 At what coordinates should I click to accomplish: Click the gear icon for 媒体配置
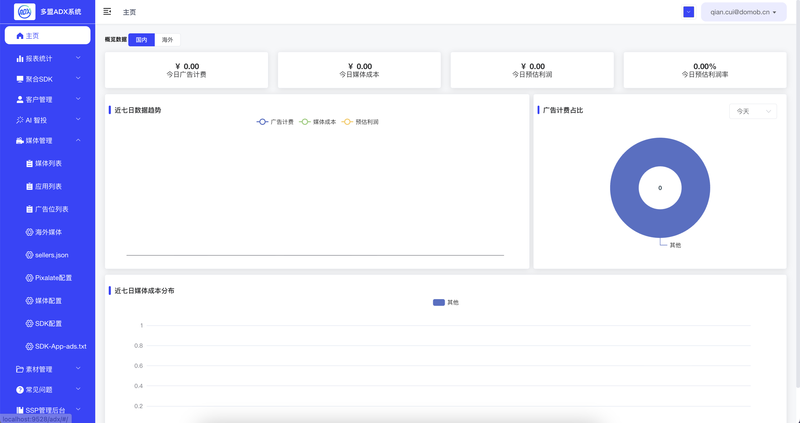pyautogui.click(x=29, y=301)
